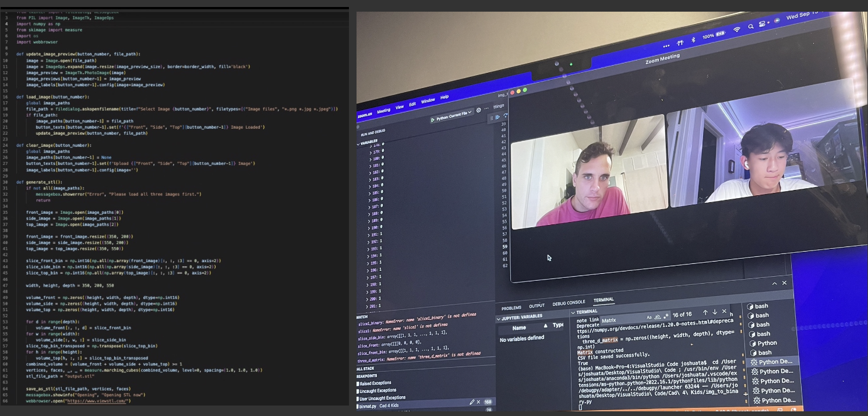Switch to the Debug Console tab

(x=568, y=303)
